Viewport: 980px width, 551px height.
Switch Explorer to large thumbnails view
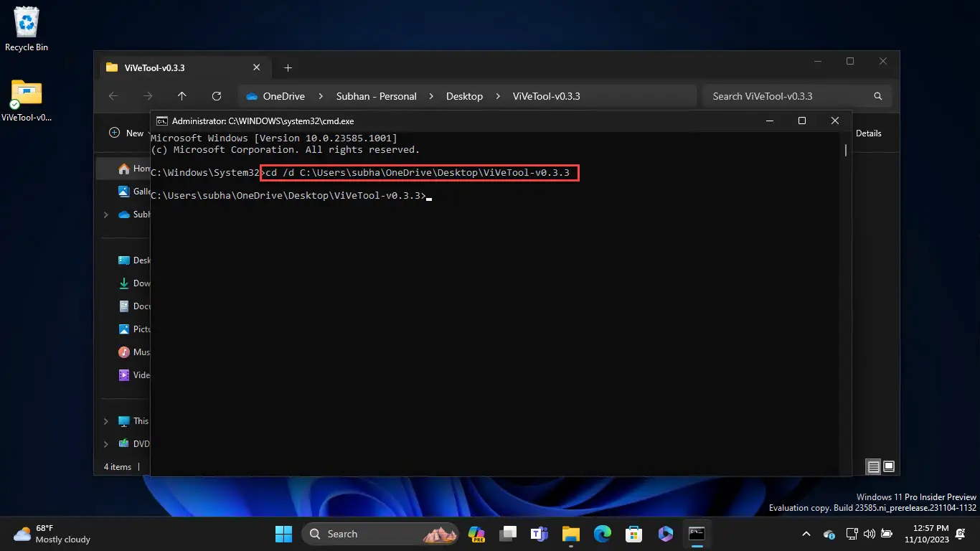coord(889,467)
